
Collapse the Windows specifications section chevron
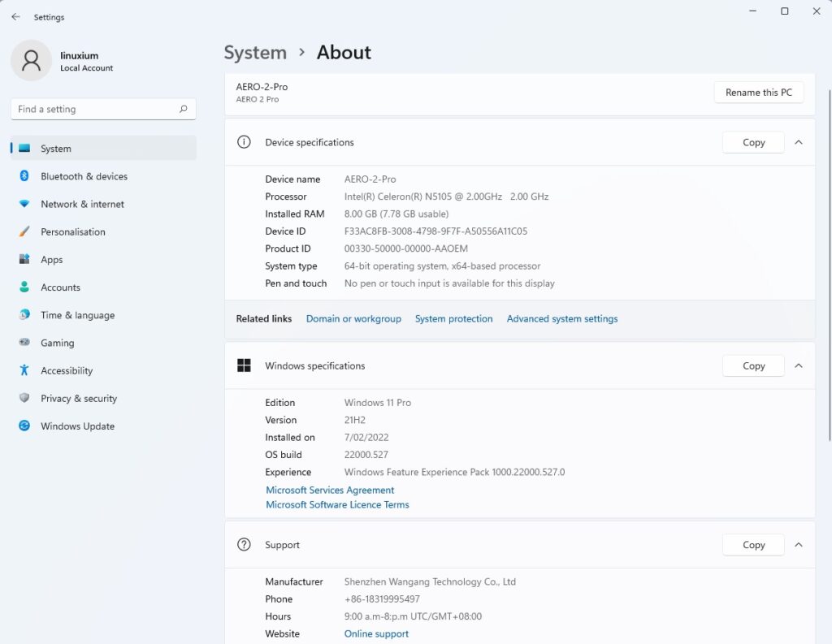tap(798, 365)
